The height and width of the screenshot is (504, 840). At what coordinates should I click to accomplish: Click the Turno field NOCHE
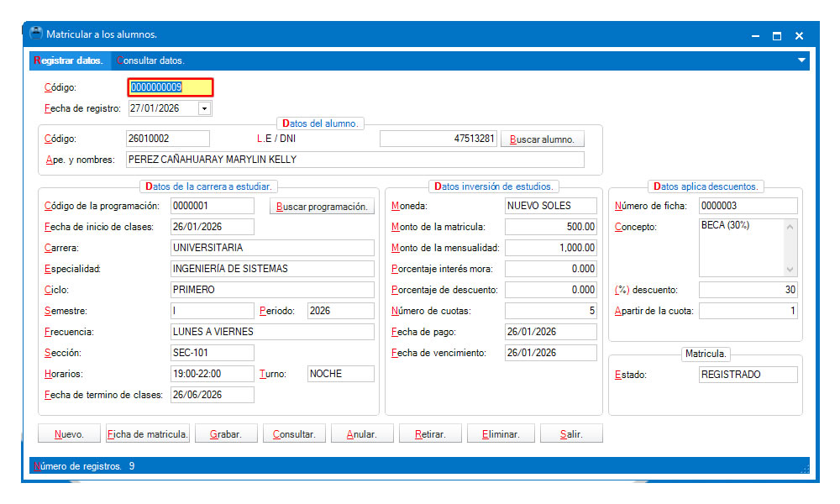341,373
